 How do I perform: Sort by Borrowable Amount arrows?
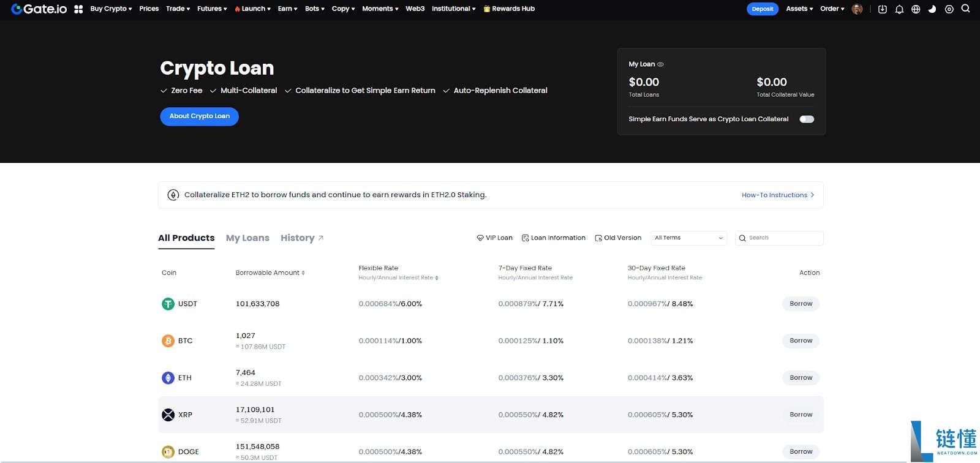pyautogui.click(x=303, y=273)
